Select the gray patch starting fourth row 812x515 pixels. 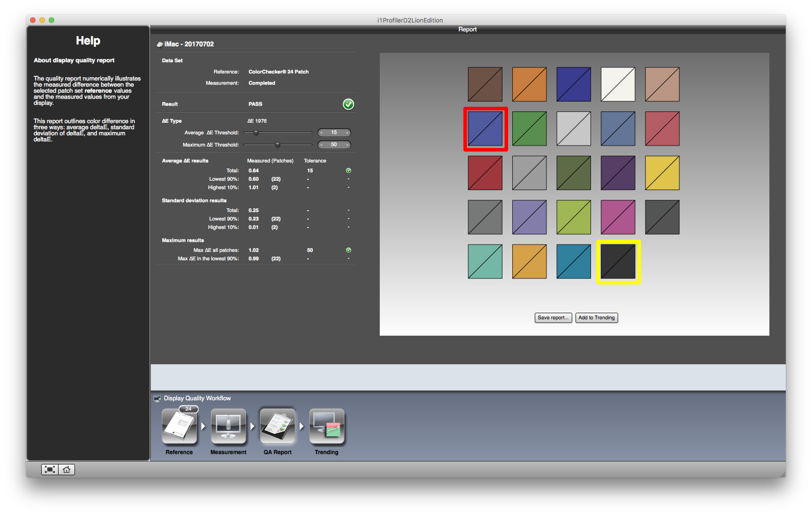click(x=485, y=217)
